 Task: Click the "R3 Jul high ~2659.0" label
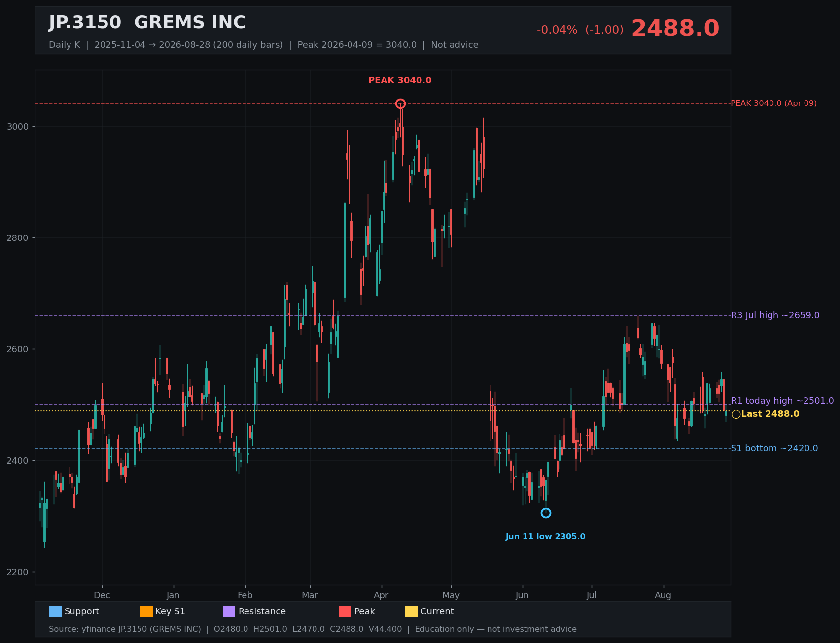pos(775,315)
